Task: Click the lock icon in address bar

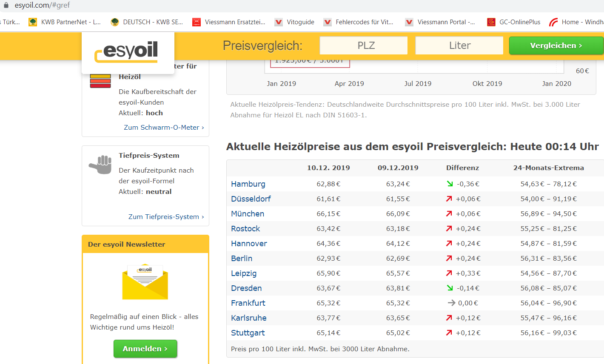Action: click(x=6, y=5)
